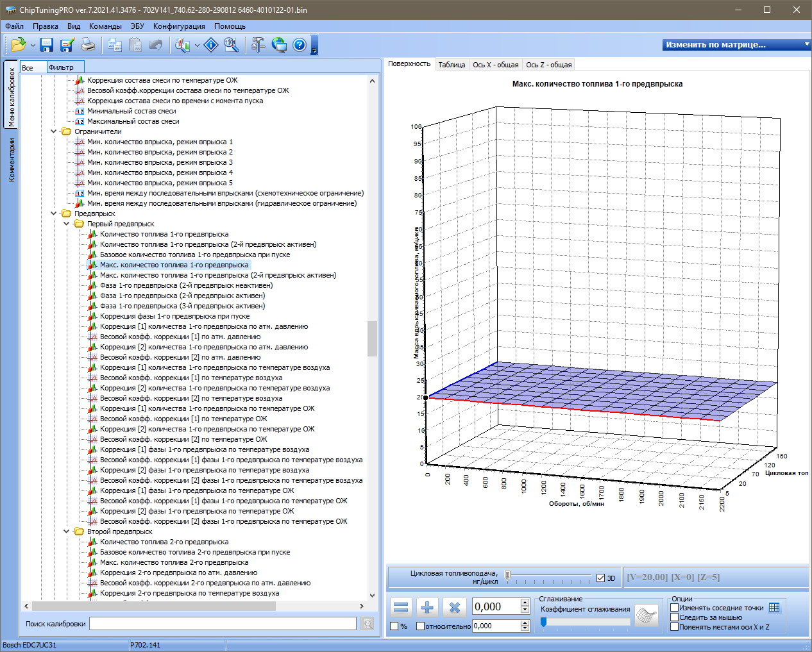Click the surface smoothing mesh button
Viewport: 812px width, 652px height.
(x=647, y=616)
